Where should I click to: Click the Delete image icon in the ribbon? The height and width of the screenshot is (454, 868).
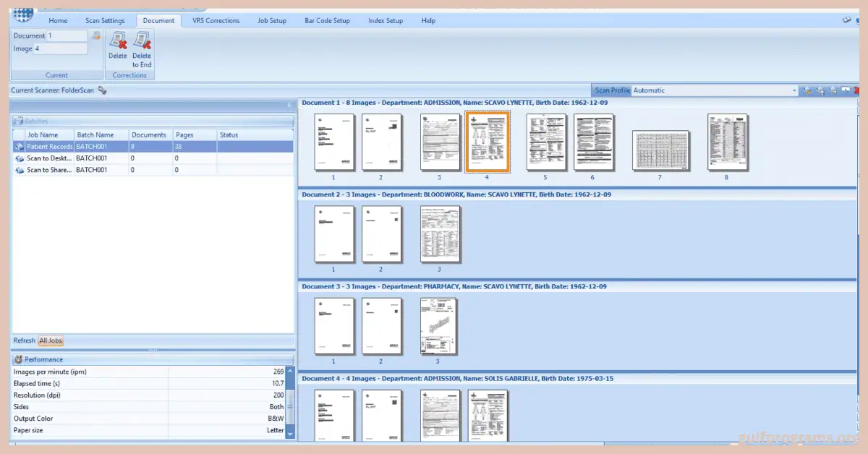pyautogui.click(x=117, y=41)
